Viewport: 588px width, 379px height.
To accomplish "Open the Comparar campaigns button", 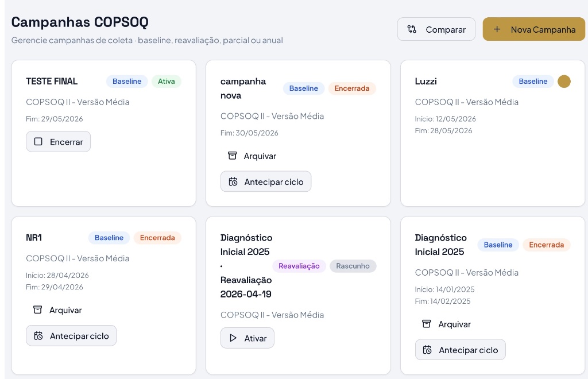I will point(436,29).
